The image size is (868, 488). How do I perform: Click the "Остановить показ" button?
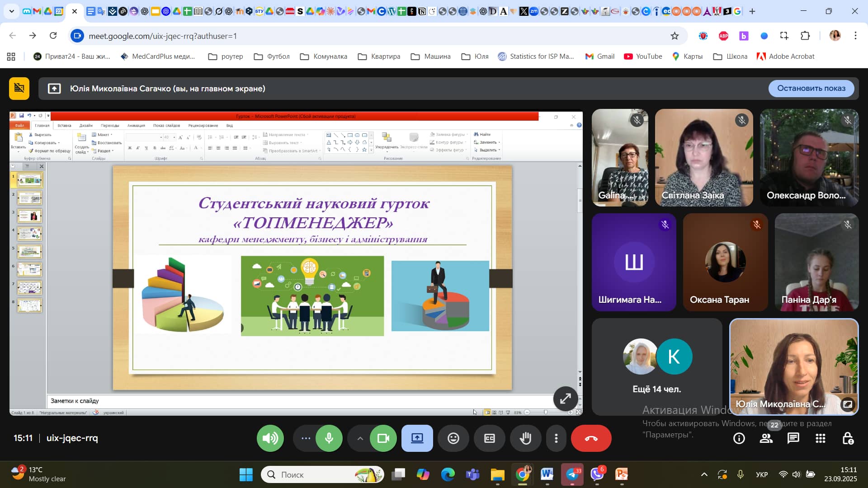[x=811, y=89]
